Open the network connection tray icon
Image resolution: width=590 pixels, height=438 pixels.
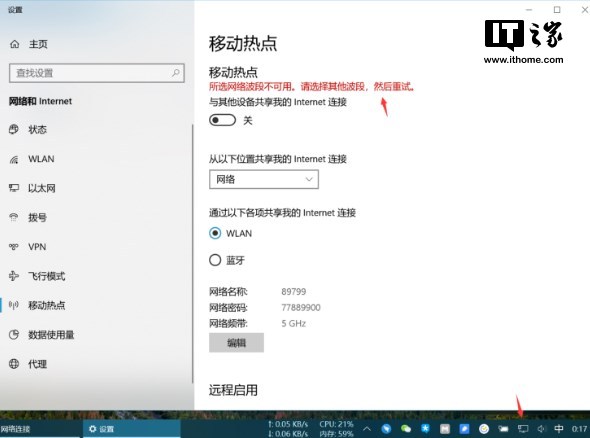pos(523,429)
